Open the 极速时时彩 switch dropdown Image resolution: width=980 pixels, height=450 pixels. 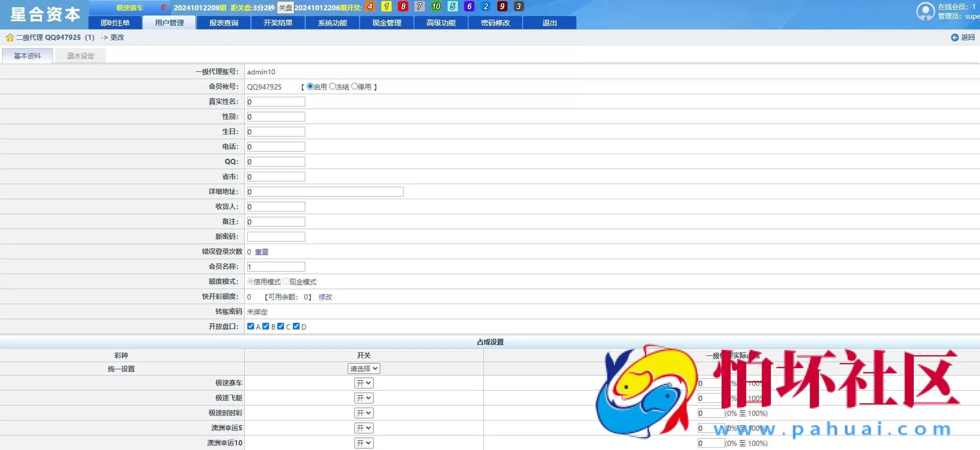364,413
